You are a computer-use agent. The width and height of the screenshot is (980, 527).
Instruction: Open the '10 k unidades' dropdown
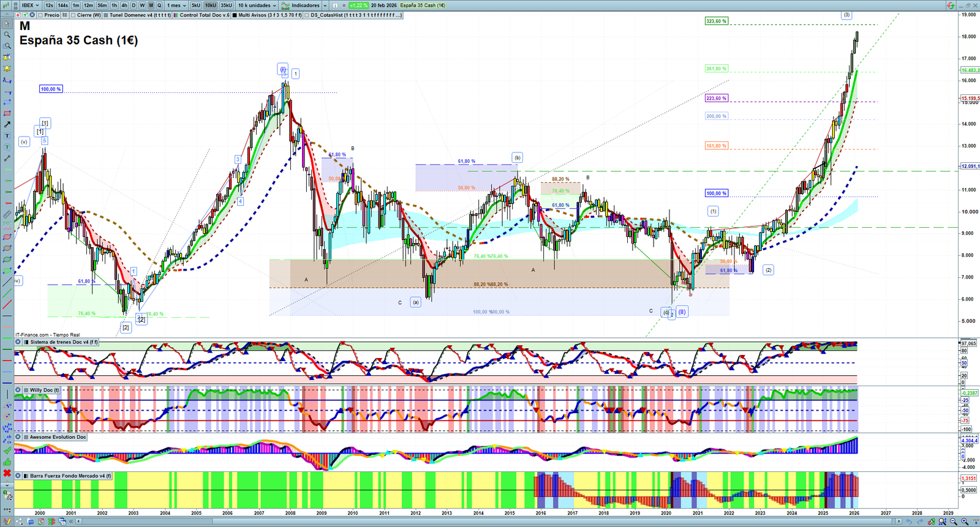click(x=257, y=6)
